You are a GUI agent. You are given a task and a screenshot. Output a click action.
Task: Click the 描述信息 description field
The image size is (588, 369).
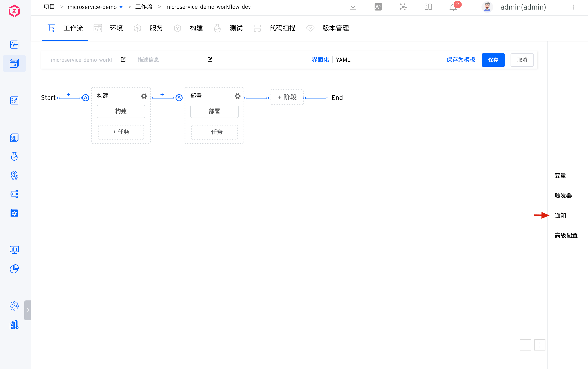(170, 60)
